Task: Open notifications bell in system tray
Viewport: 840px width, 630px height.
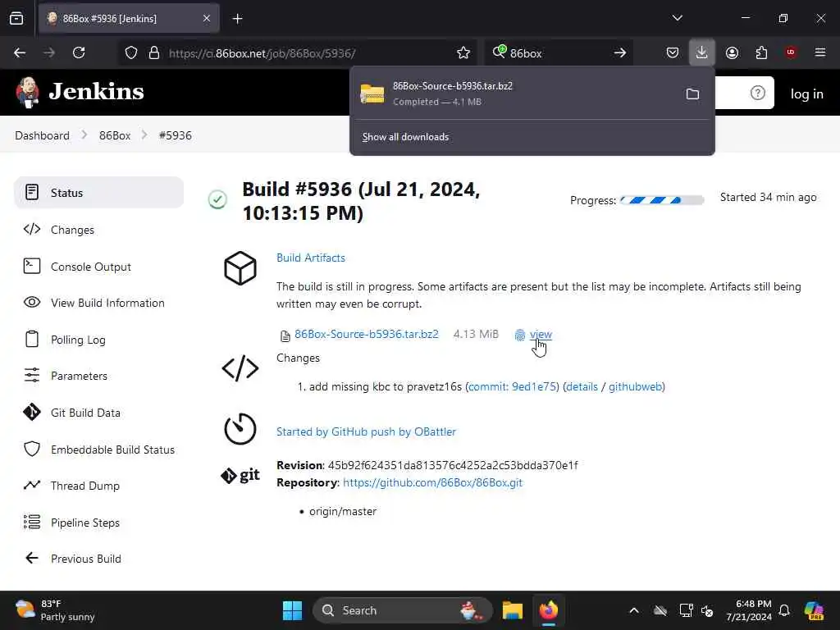Action: coord(784,610)
